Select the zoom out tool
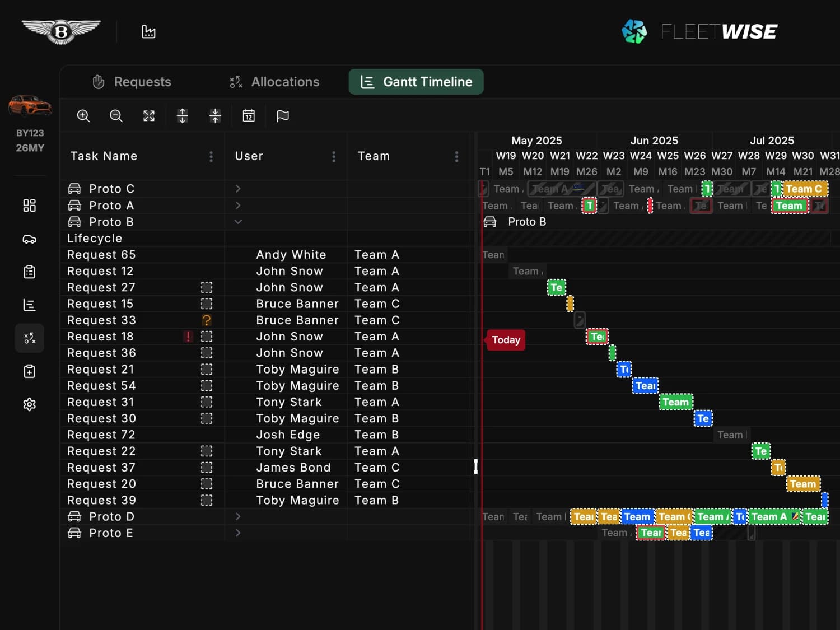Screen dimensions: 840x630 click(x=116, y=116)
